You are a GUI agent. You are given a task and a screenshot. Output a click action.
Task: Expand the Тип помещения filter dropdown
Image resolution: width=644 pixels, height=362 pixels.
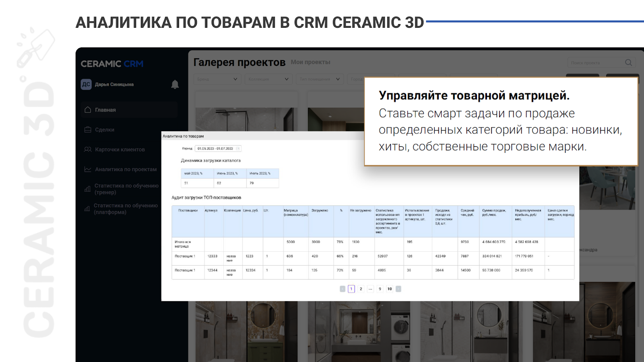click(x=320, y=79)
